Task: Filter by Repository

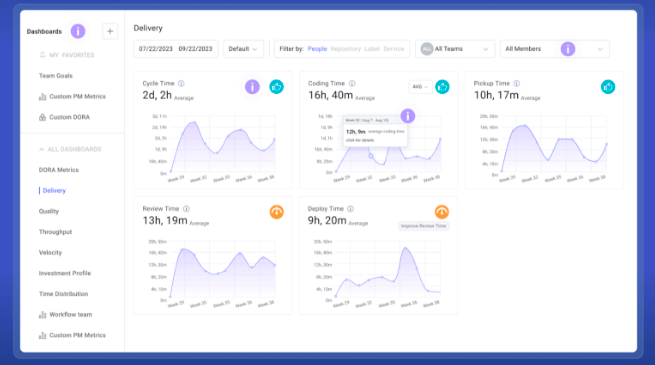Action: (345, 49)
